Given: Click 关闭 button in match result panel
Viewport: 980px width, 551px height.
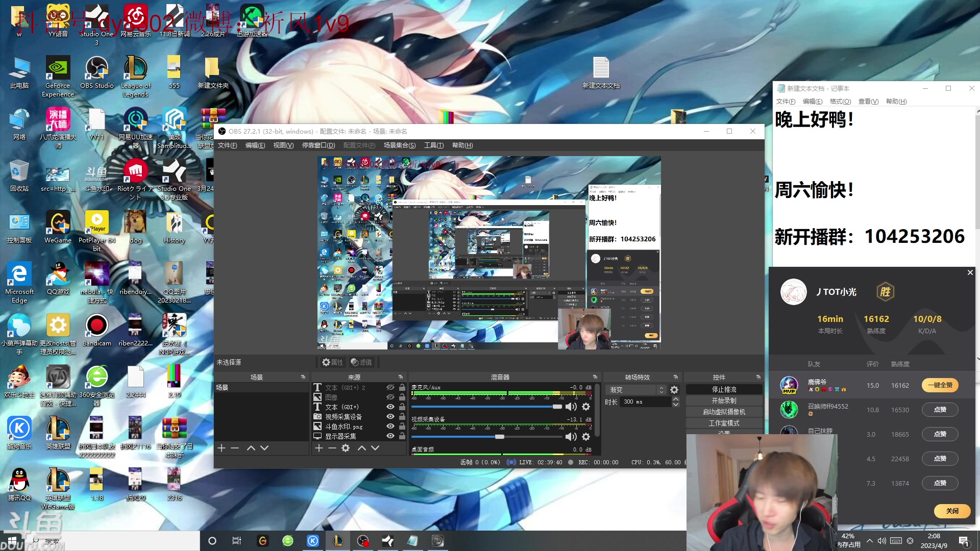Looking at the screenshot, I should (x=952, y=511).
